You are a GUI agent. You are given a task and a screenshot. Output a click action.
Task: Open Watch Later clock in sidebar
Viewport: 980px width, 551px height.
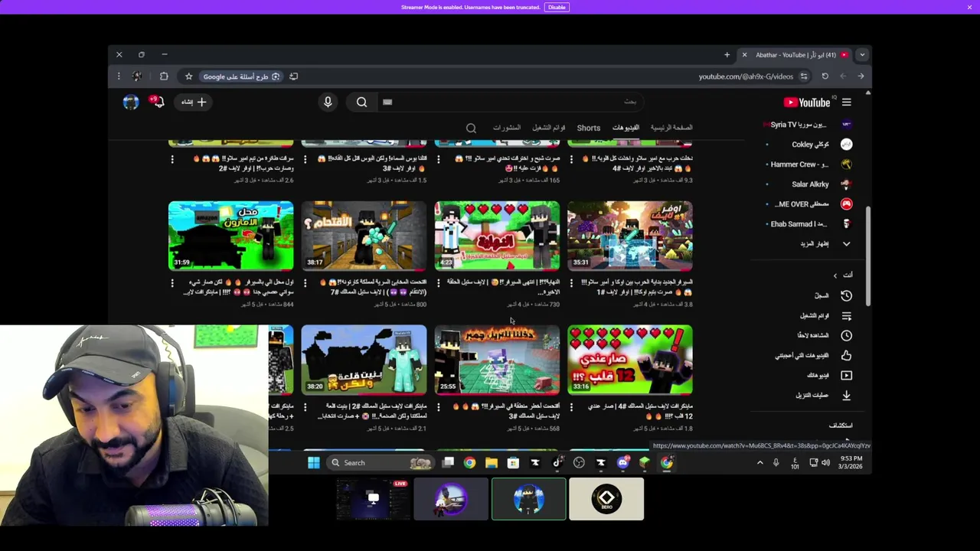pos(846,335)
